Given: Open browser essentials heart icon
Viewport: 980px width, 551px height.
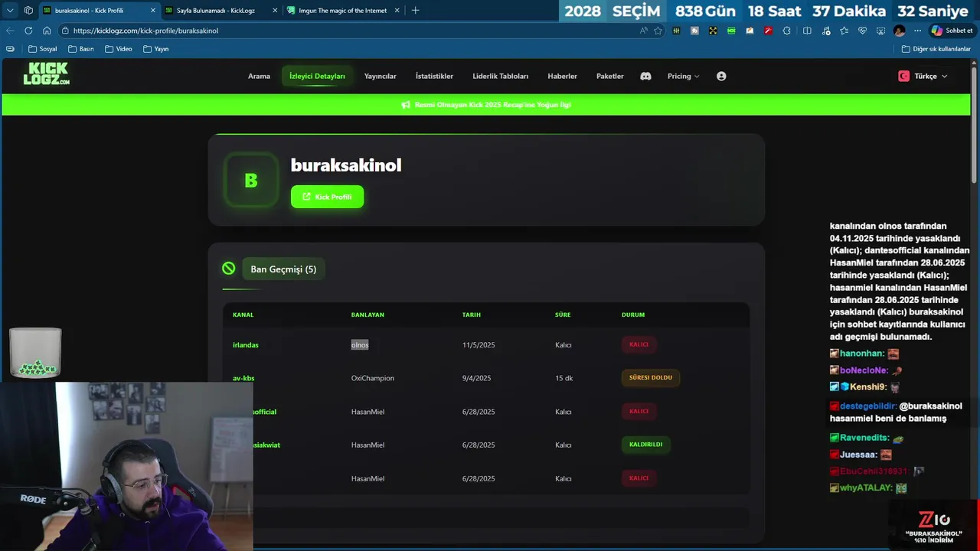Looking at the screenshot, I should tap(862, 31).
